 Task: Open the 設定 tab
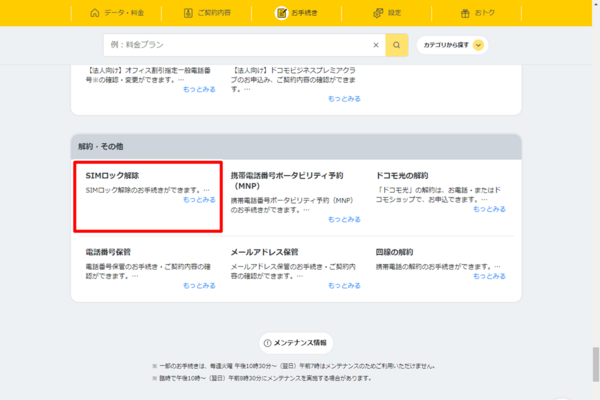(386, 13)
